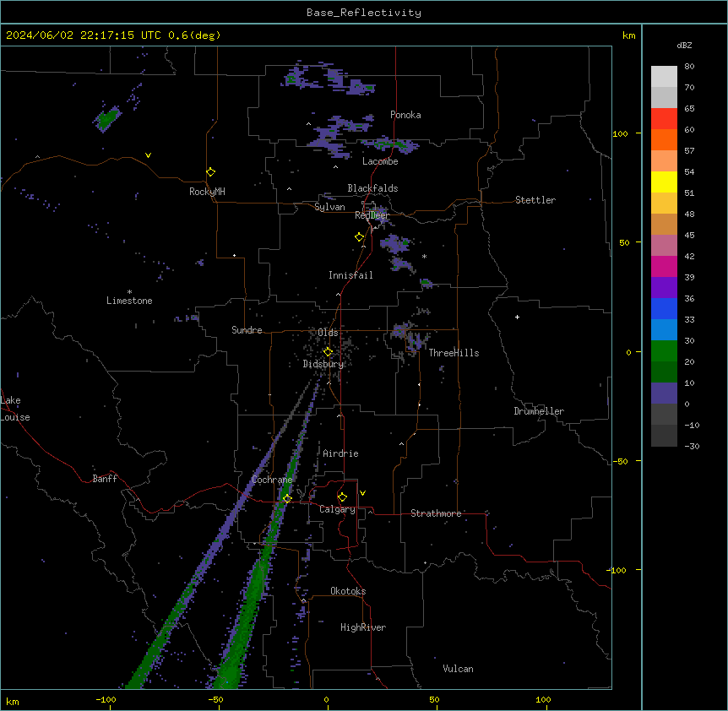Click the Airdrie city label
The image size is (728, 711).
341,453
